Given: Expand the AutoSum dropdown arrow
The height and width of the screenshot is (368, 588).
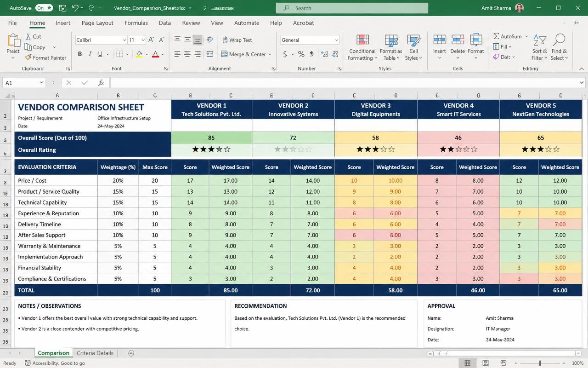Looking at the screenshot, I should tap(526, 36).
